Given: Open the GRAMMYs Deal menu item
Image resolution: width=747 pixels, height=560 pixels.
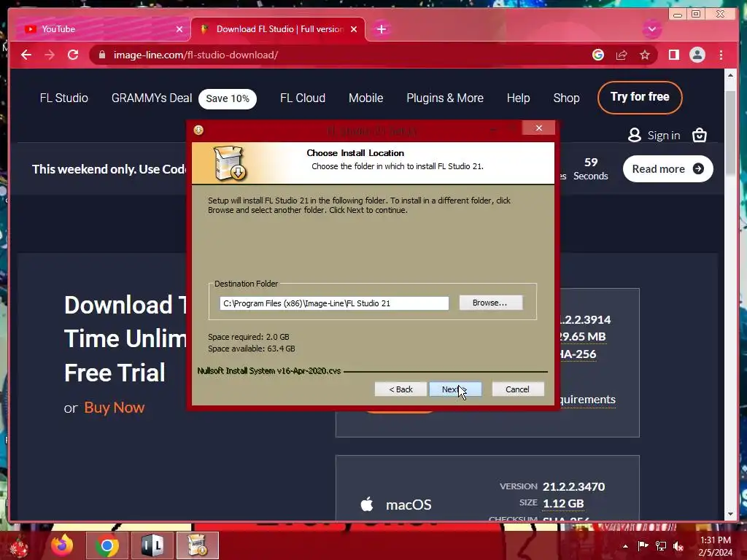Looking at the screenshot, I should point(152,98).
